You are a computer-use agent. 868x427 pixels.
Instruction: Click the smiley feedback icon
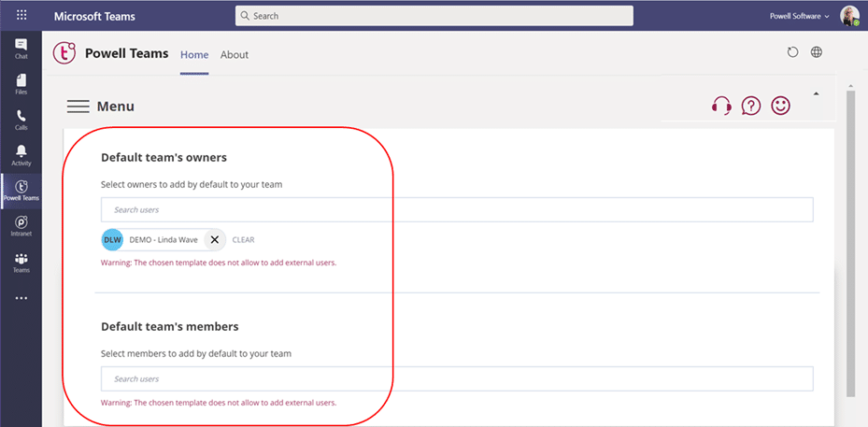(x=780, y=106)
